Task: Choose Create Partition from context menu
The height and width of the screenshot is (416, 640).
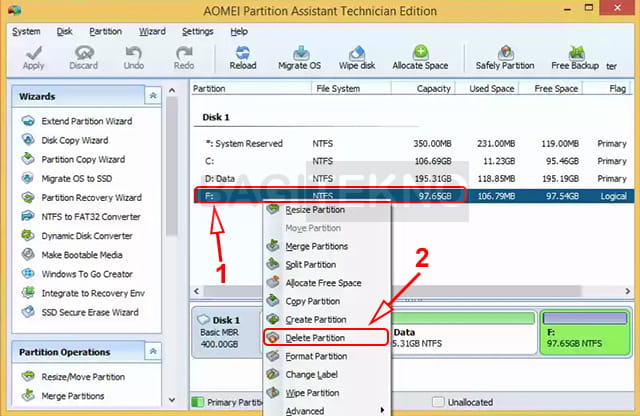Action: pos(327,320)
